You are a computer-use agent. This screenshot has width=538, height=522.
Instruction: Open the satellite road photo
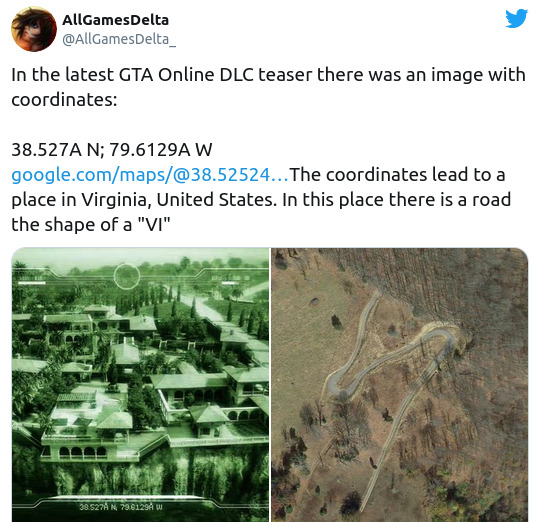[399, 385]
